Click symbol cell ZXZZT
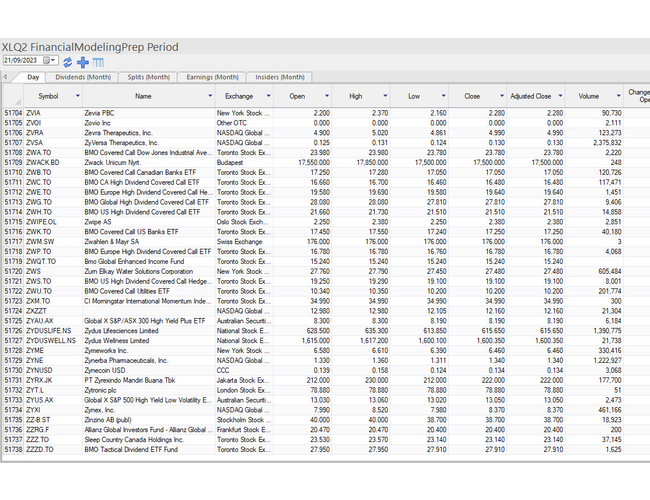 coord(53,311)
